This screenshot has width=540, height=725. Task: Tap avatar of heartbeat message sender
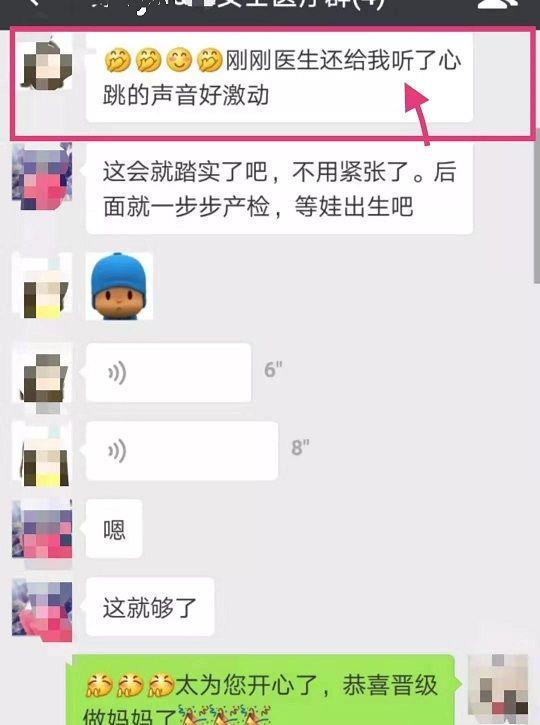coord(46,64)
